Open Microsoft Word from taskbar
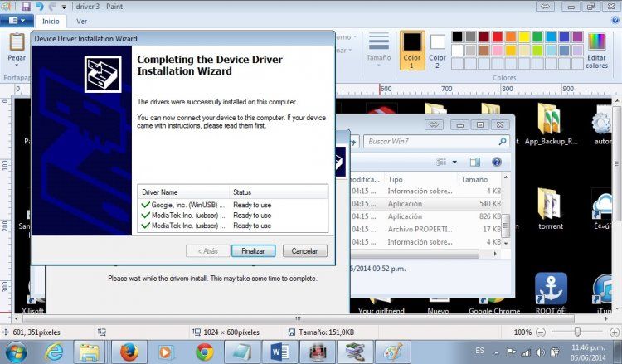This screenshot has width=622, height=364. 279,352
